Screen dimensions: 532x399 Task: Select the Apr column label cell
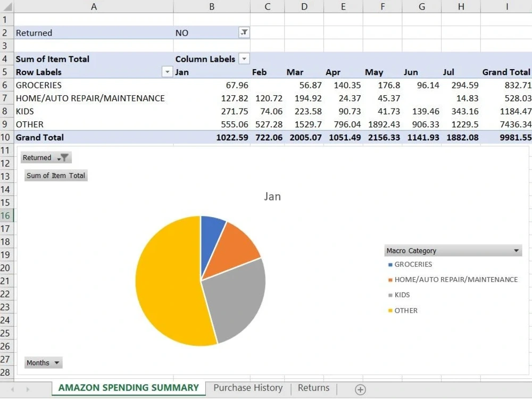click(x=343, y=72)
